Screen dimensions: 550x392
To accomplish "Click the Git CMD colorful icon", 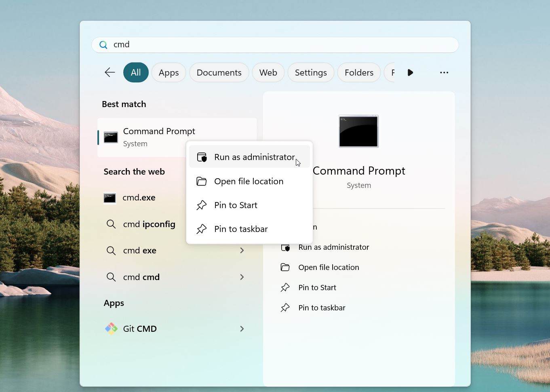I will pos(111,329).
